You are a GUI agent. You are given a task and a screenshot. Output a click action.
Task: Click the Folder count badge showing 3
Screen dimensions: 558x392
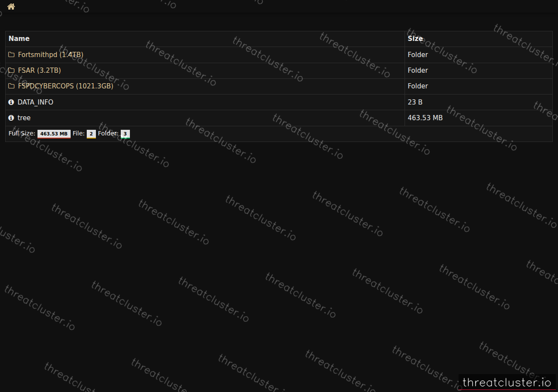click(125, 134)
